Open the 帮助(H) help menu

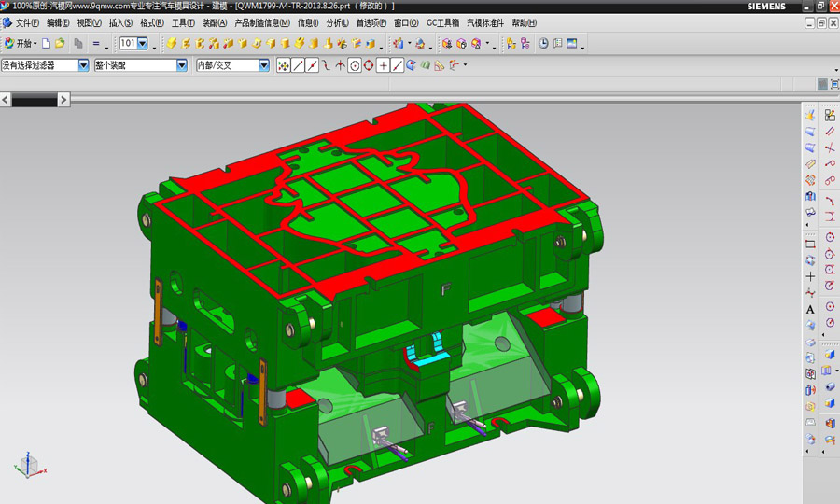coord(525,22)
